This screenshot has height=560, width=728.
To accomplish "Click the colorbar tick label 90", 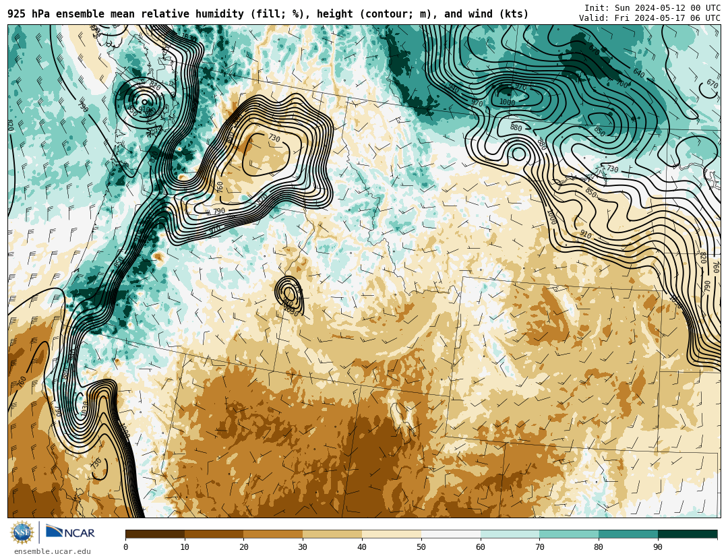I will point(658,547).
